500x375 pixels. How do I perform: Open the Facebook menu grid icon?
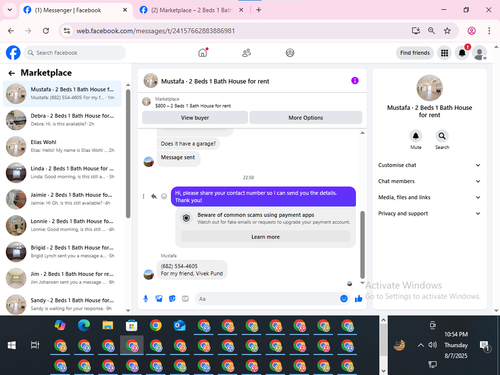(444, 53)
